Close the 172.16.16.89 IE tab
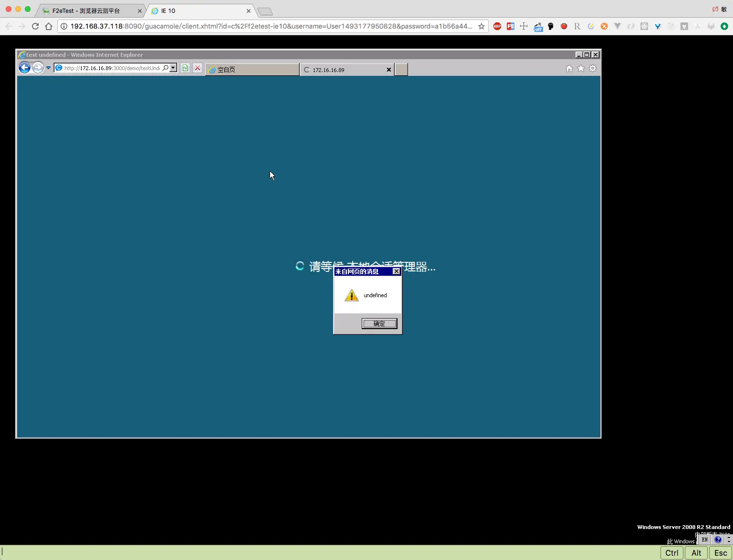 pos(389,70)
